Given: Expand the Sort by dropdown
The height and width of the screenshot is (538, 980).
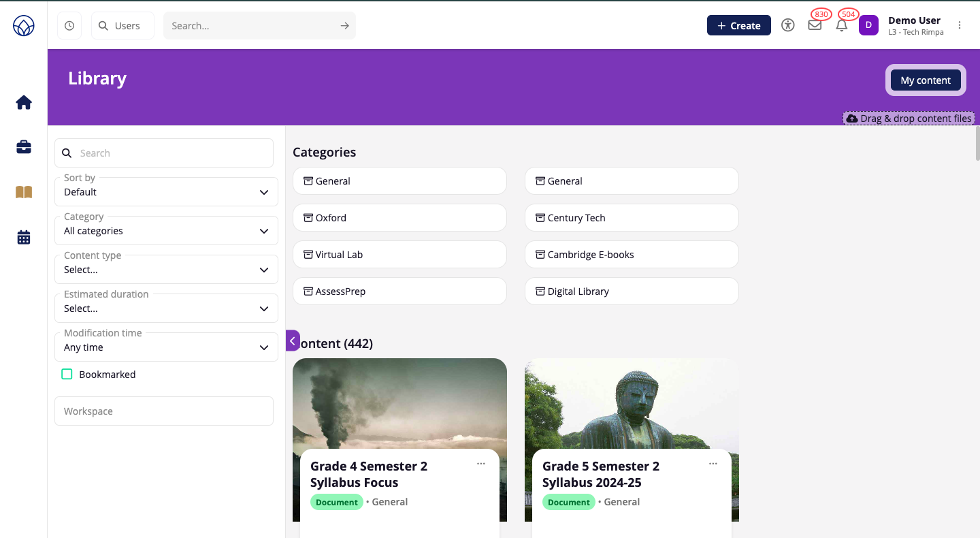Looking at the screenshot, I should pos(166,192).
